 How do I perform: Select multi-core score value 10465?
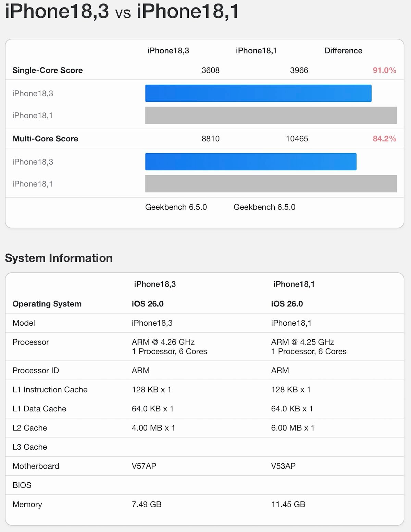[297, 139]
